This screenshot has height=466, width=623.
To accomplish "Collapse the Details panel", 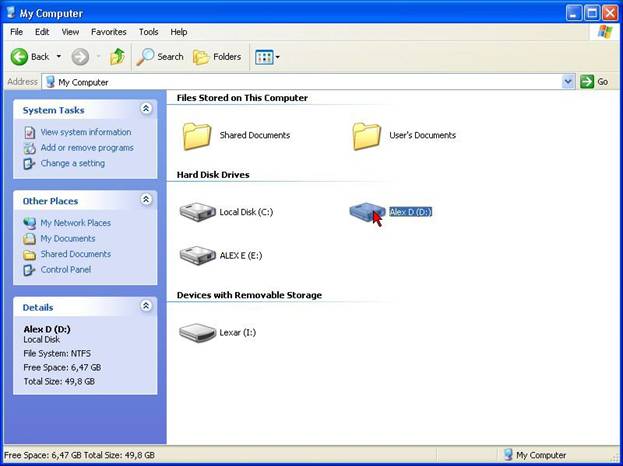I will pyautogui.click(x=146, y=306).
